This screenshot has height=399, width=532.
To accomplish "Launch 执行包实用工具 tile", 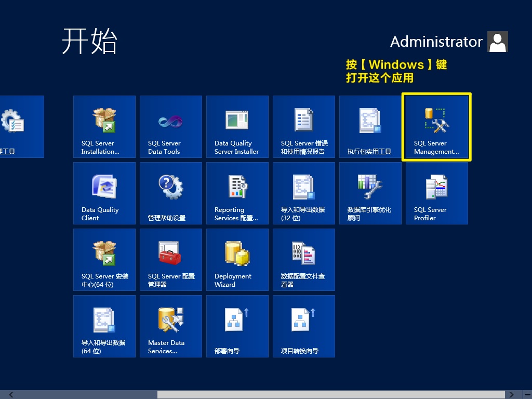I will tap(370, 127).
